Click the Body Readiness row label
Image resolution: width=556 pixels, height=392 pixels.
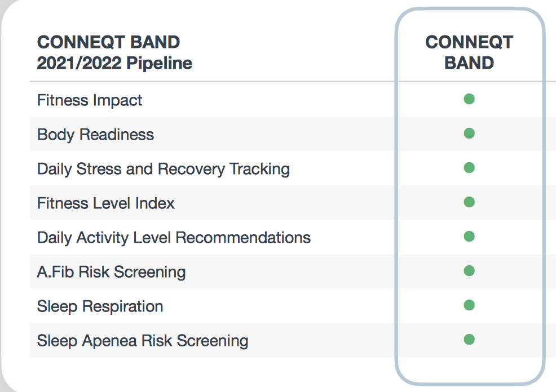(95, 135)
